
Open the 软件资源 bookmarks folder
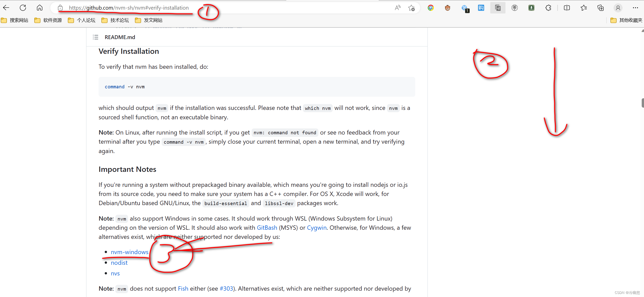[48, 20]
